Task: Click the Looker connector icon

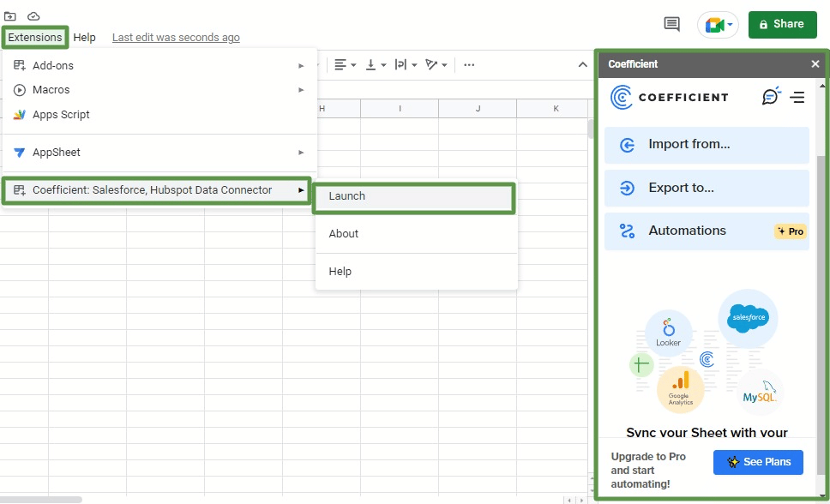Action: coord(669,333)
